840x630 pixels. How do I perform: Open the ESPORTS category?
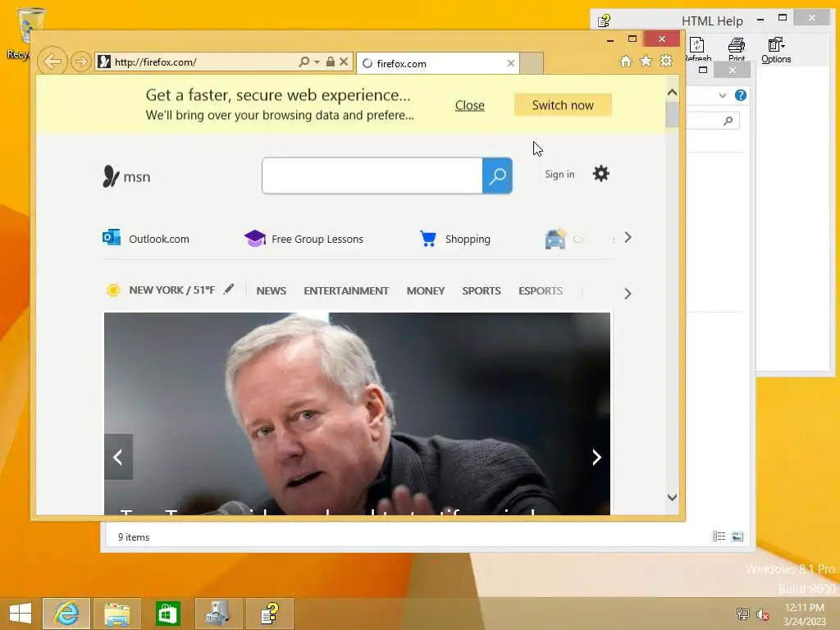pyautogui.click(x=540, y=290)
